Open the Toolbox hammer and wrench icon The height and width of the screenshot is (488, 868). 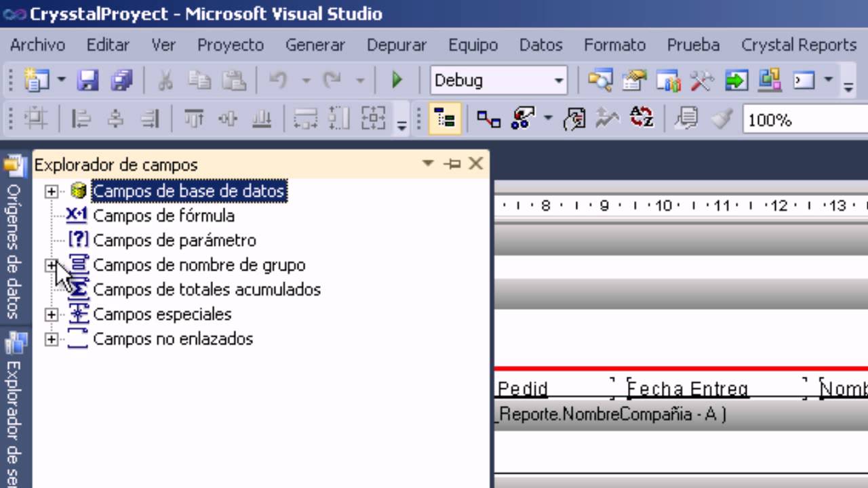click(x=702, y=81)
